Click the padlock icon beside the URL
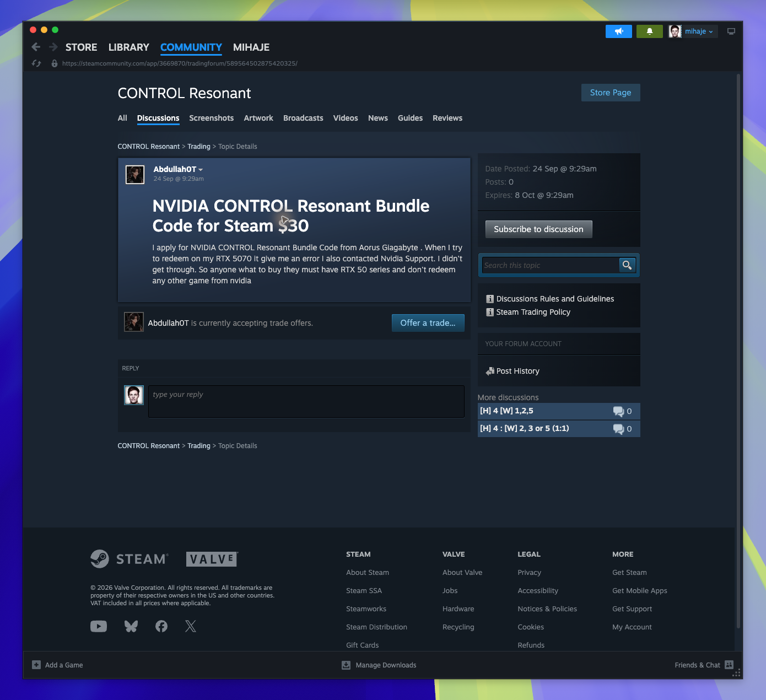Image resolution: width=766 pixels, height=700 pixels. pos(54,63)
